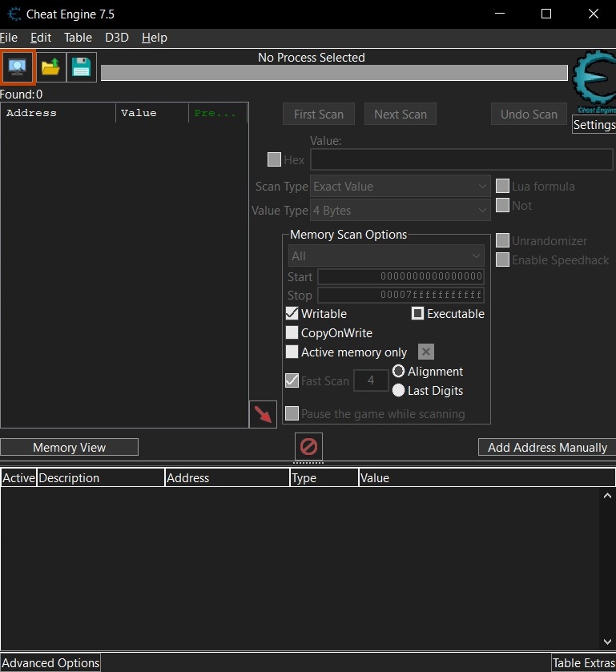Sort by Active column header
Screen dimensions: 616x672
point(18,478)
